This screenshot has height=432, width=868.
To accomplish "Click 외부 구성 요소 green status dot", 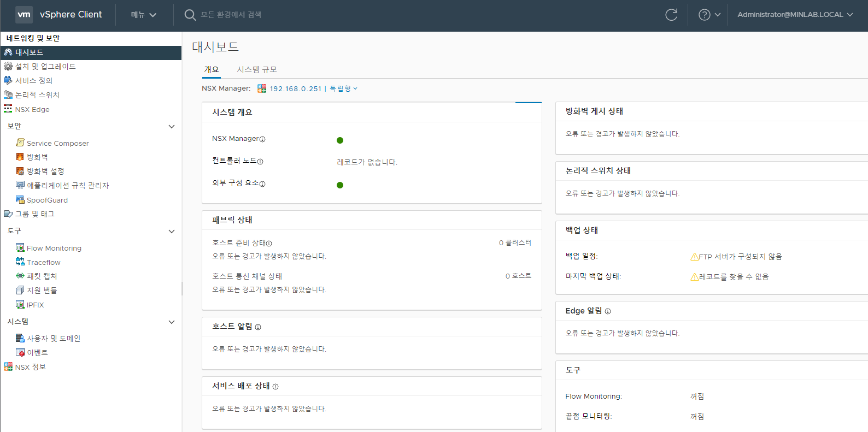I will tap(340, 185).
